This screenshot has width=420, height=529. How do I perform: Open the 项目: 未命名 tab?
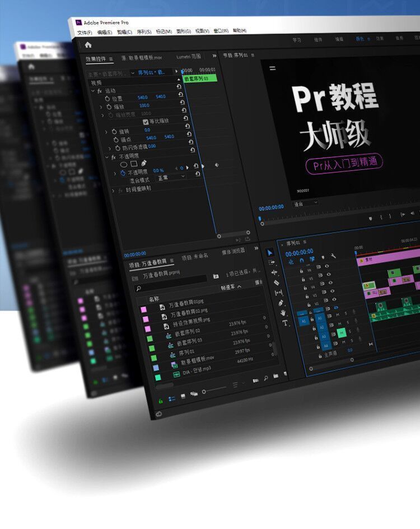point(195,257)
